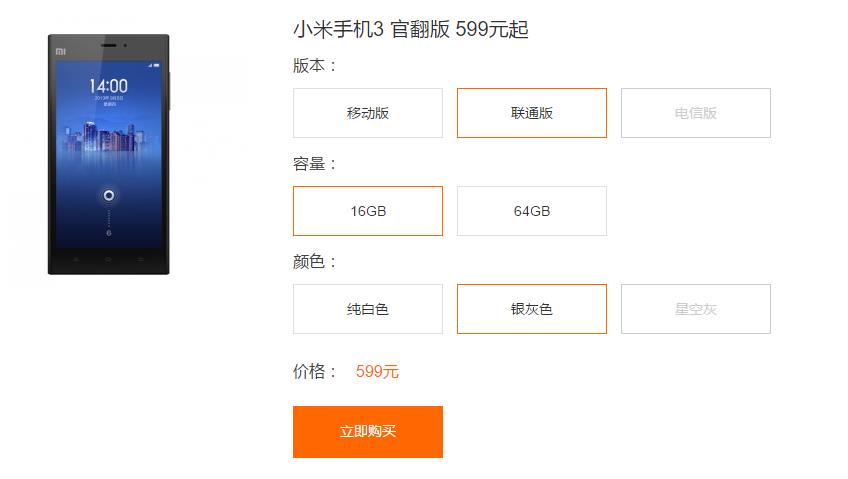Click the phone's center home key
The height and width of the screenshot is (479, 848).
(109, 259)
